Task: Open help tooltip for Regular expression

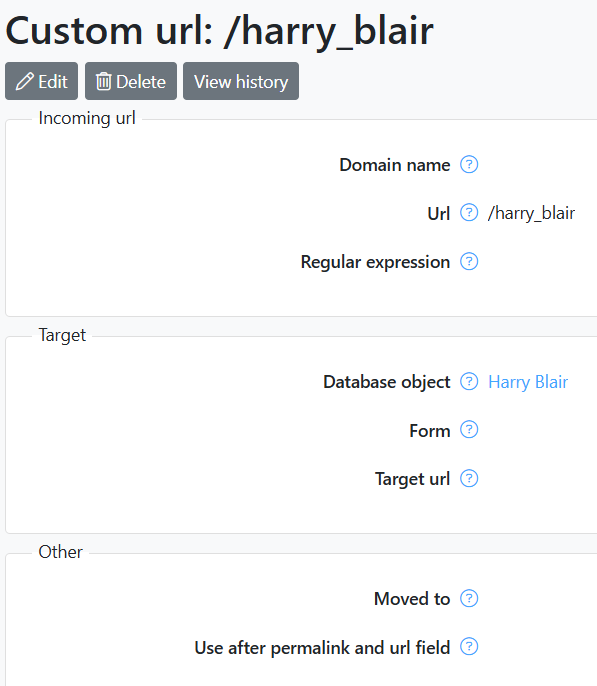Action: 469,262
